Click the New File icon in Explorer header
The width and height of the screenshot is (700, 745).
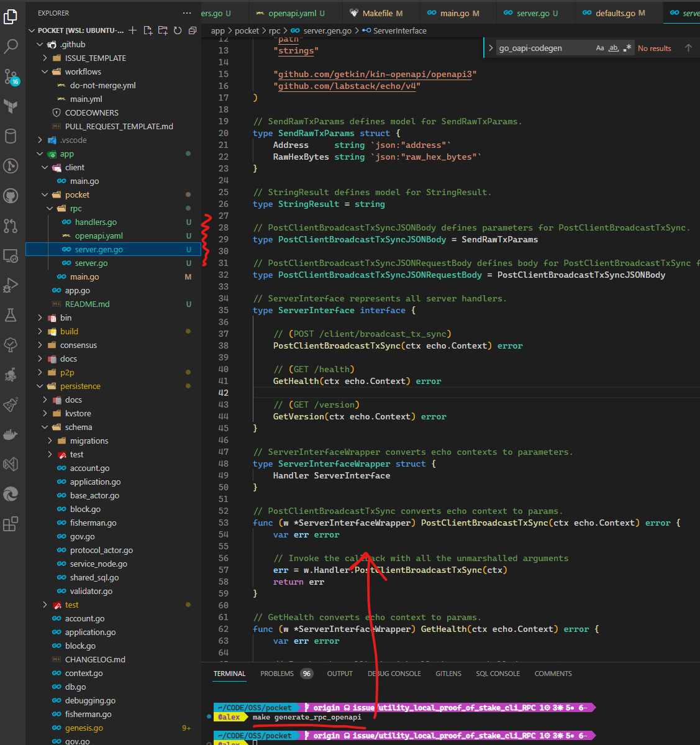click(148, 30)
